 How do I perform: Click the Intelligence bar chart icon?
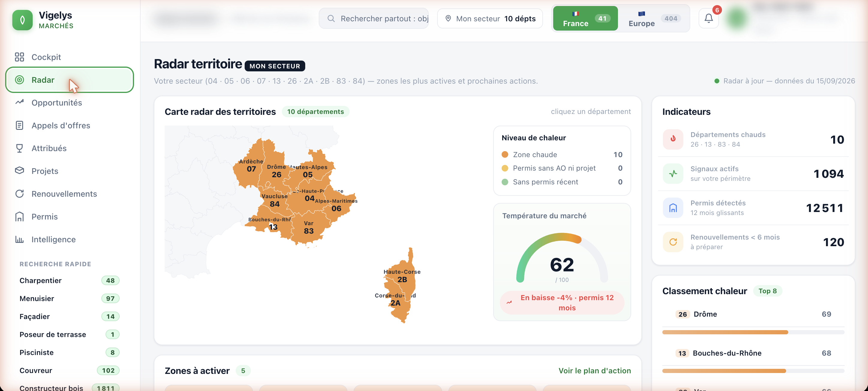[x=19, y=239]
